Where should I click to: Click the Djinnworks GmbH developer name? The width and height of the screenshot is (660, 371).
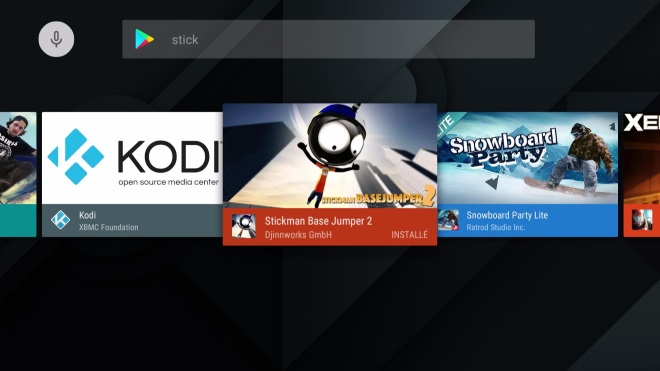(x=298, y=235)
